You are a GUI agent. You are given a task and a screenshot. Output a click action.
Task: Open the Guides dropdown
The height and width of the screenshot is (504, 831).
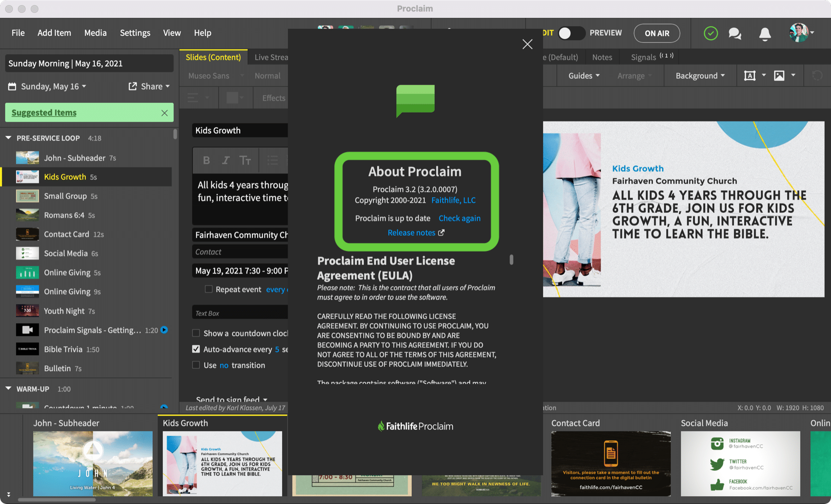pos(584,76)
